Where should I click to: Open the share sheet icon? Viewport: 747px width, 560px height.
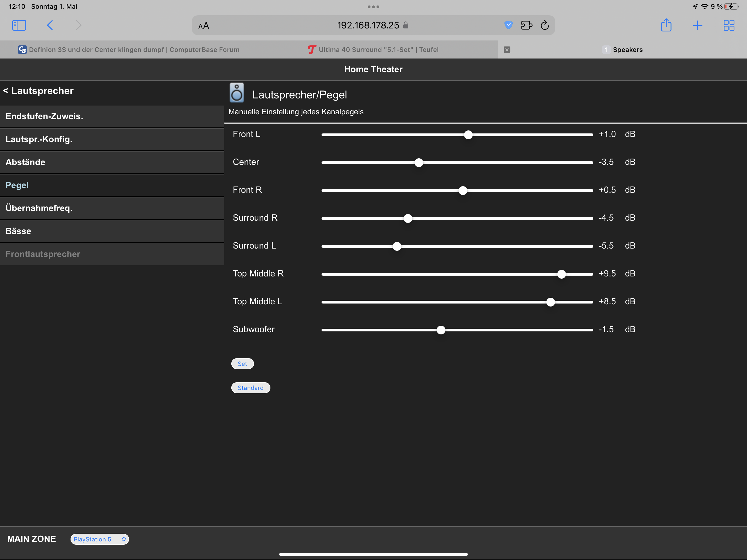click(666, 25)
